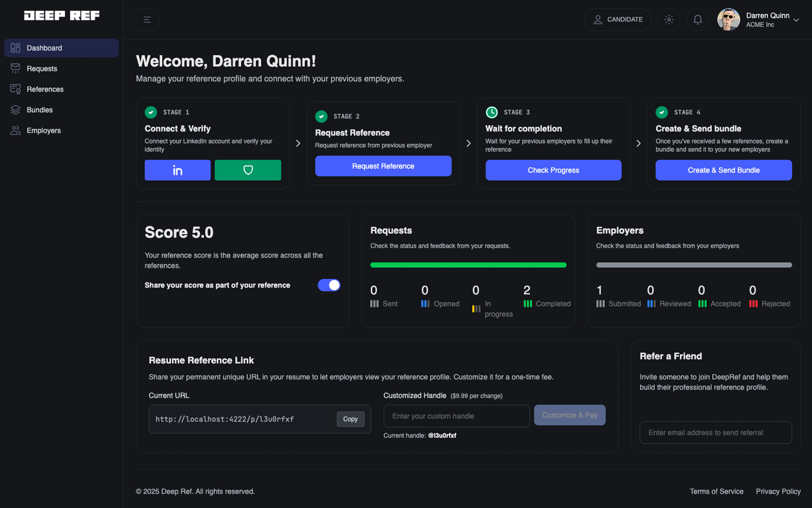Click chevron arrow after Stage 3 card
812x508 pixels.
click(638, 144)
